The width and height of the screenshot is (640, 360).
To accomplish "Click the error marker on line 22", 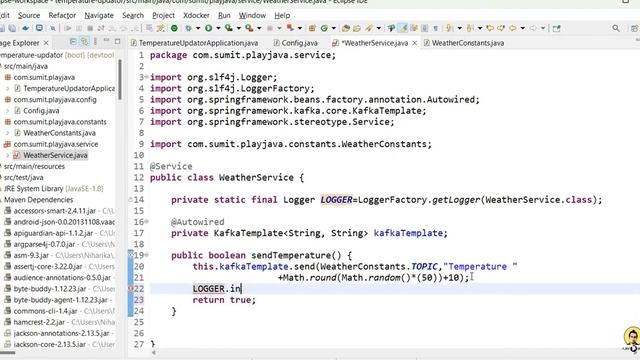I will tap(131, 289).
